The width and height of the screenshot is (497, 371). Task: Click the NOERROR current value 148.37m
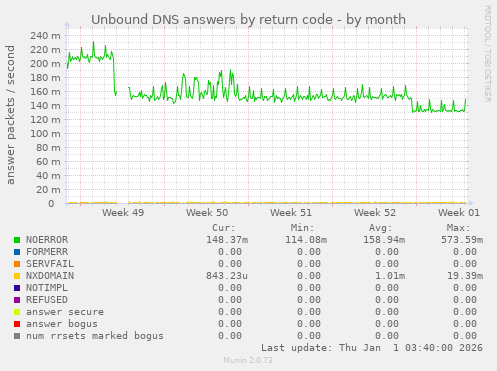[227, 240]
